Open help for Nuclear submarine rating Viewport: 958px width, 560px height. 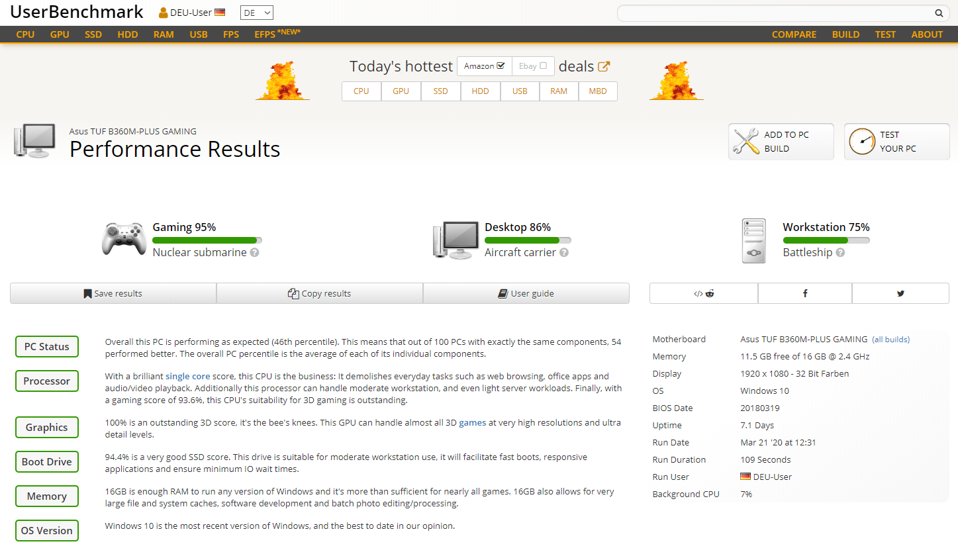[255, 253]
